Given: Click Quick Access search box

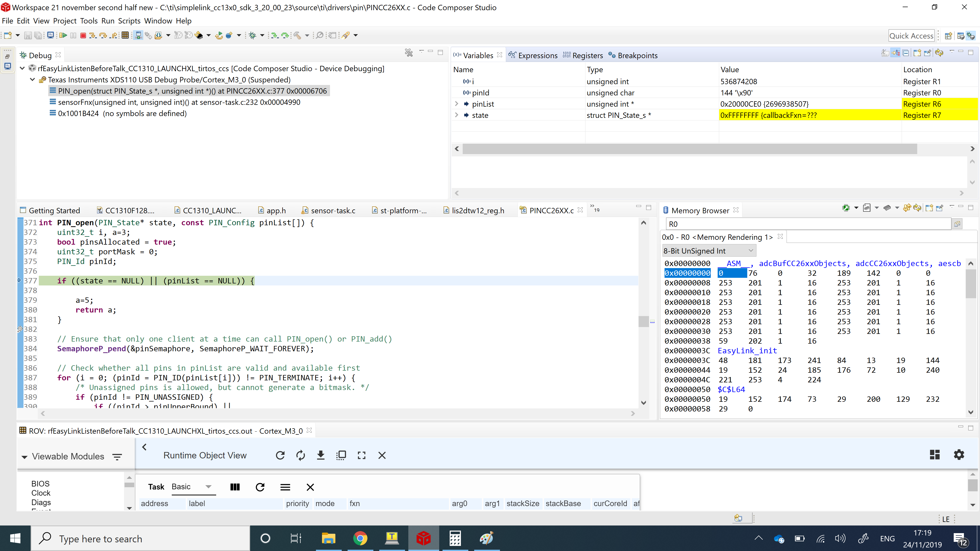Looking at the screenshot, I should tap(911, 36).
